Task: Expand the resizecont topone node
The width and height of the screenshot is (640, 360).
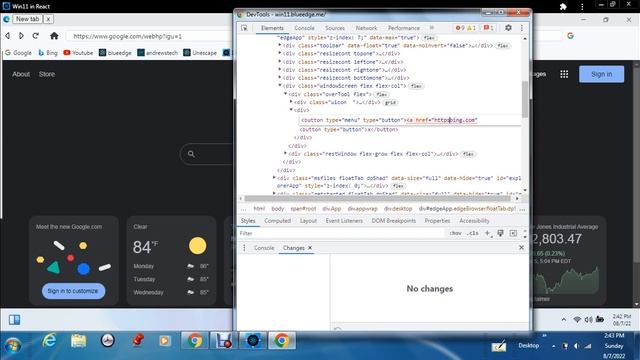Action: pyautogui.click(x=280, y=53)
